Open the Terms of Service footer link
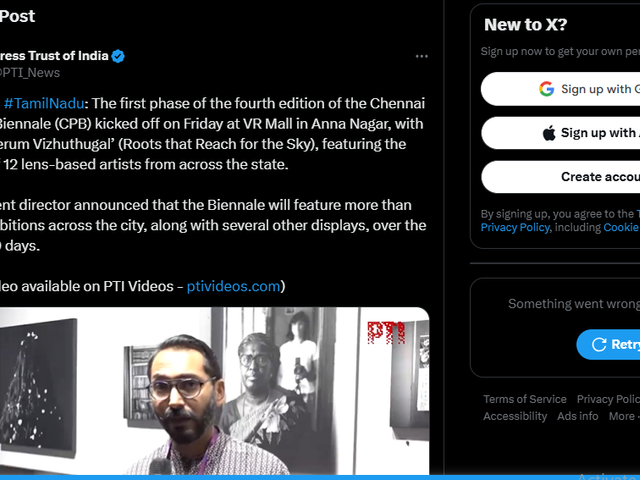 pyautogui.click(x=524, y=399)
